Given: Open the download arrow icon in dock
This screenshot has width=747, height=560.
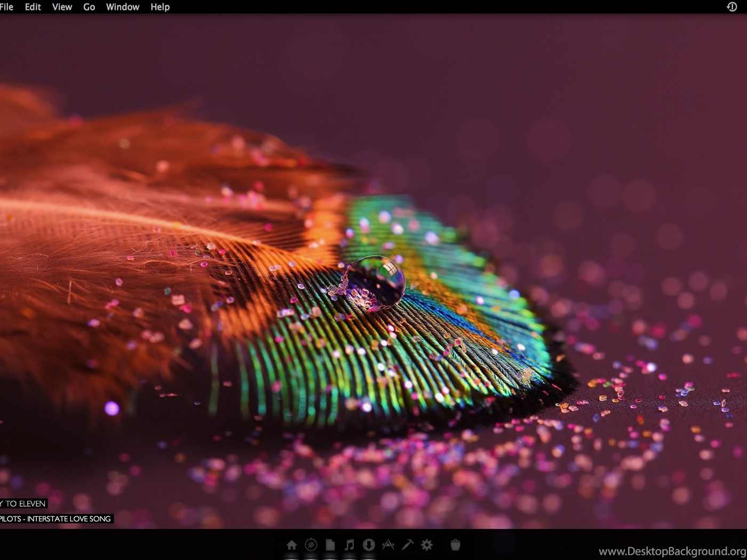Looking at the screenshot, I should tap(369, 545).
